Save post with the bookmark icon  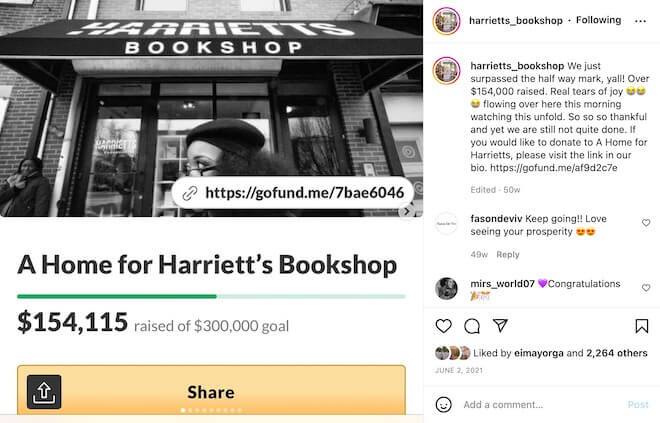point(641,326)
